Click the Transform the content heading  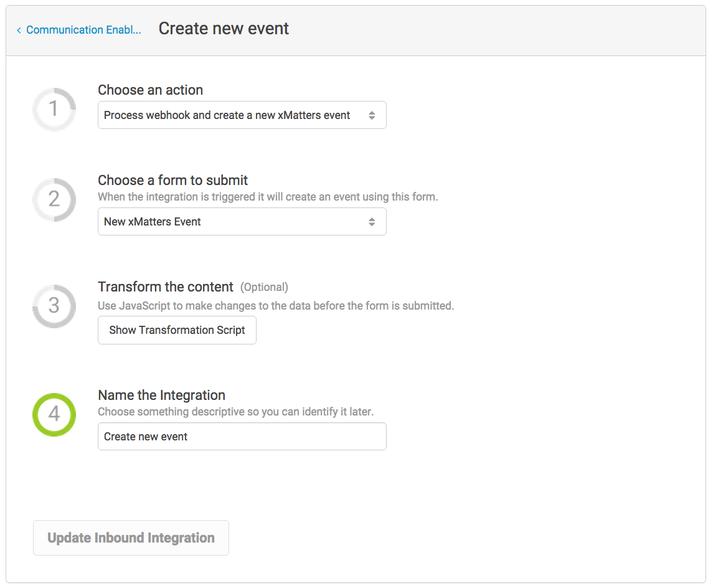tap(166, 287)
